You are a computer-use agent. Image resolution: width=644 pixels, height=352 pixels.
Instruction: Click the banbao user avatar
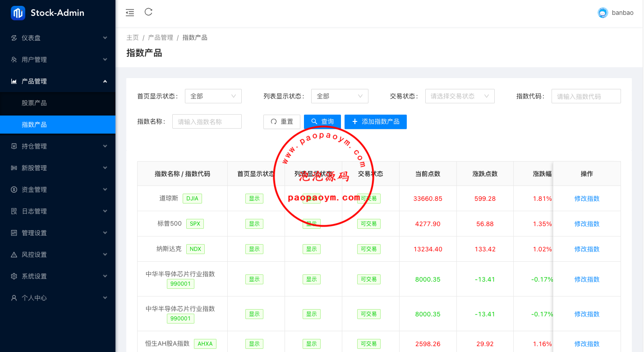(x=603, y=13)
